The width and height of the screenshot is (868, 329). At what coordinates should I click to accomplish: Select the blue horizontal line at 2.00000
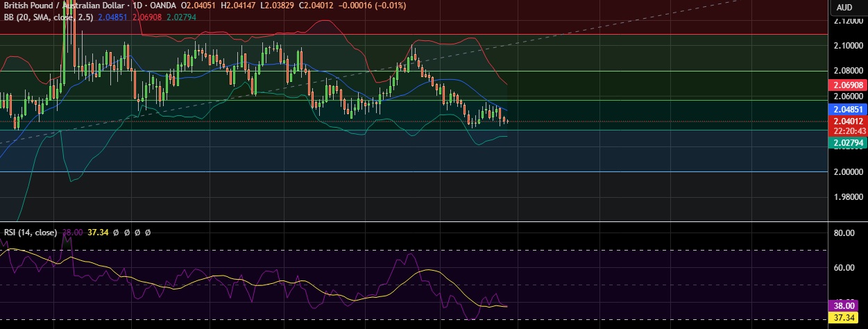click(416, 171)
